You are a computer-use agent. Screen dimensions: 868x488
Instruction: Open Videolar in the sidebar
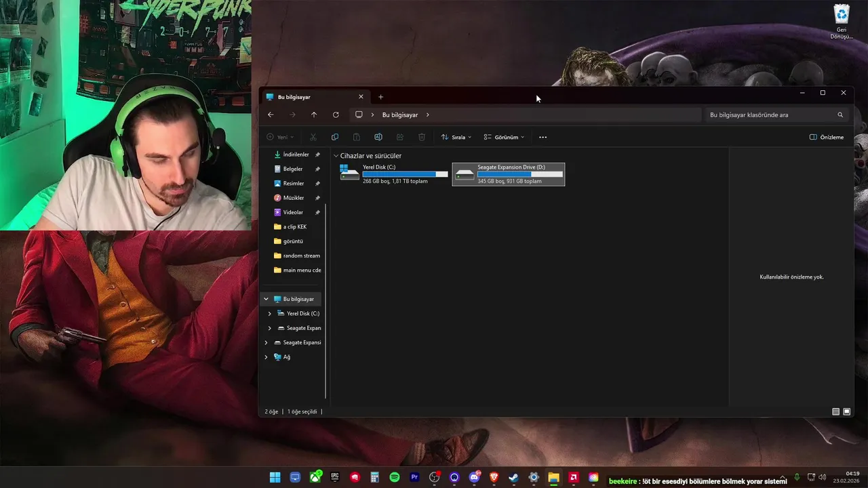293,212
